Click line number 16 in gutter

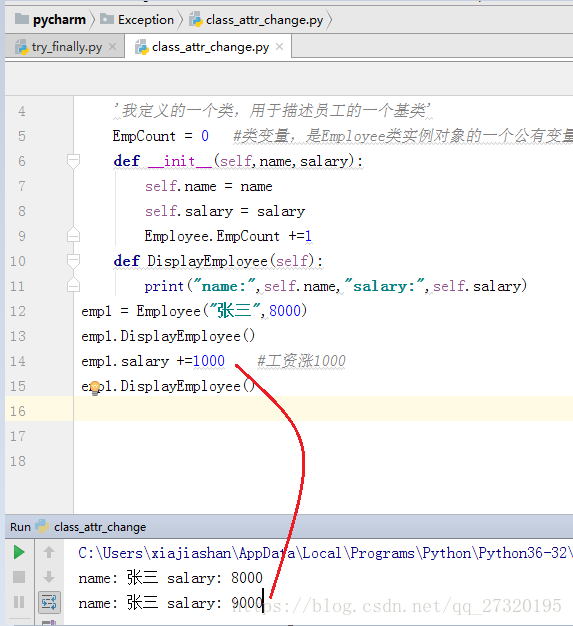18,411
